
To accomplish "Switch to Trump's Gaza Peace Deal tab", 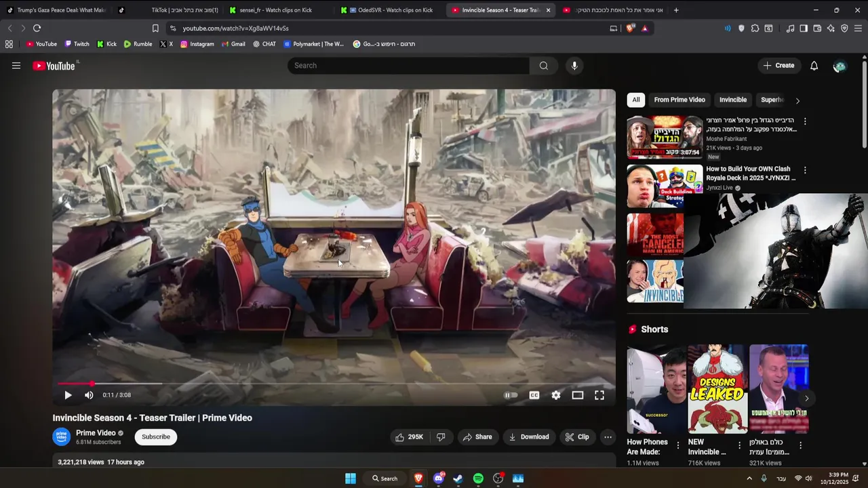I will (57, 10).
